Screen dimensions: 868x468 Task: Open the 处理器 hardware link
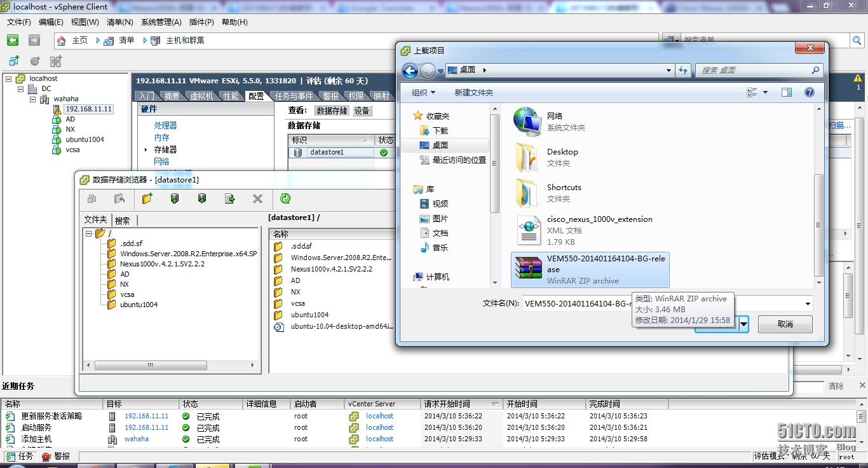pos(166,126)
